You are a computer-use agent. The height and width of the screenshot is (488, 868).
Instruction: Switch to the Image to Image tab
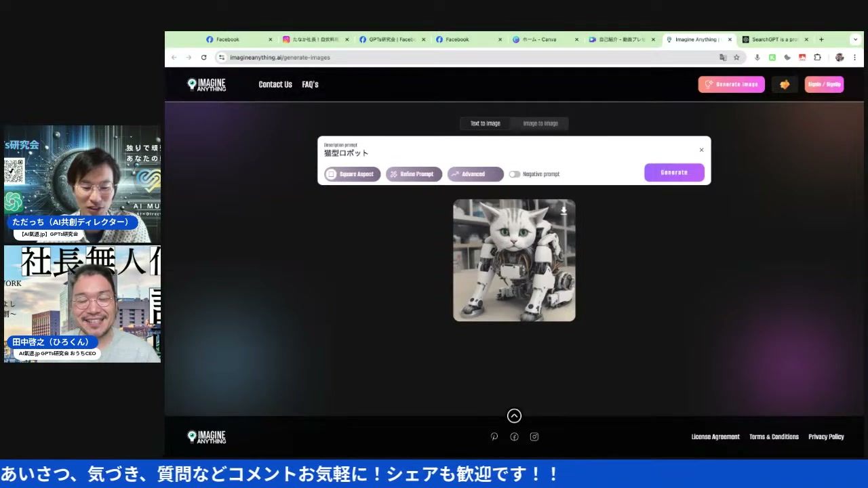[540, 123]
